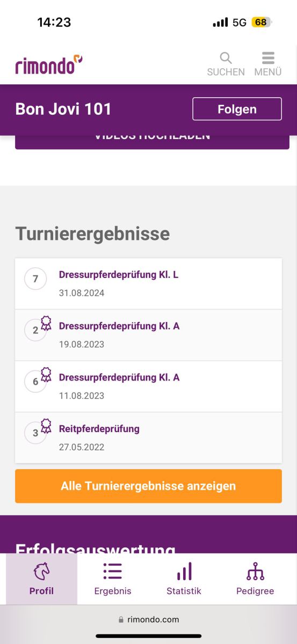This screenshot has height=644, width=297.
Task: Switch to the Statistik tab label
Action: (184, 591)
